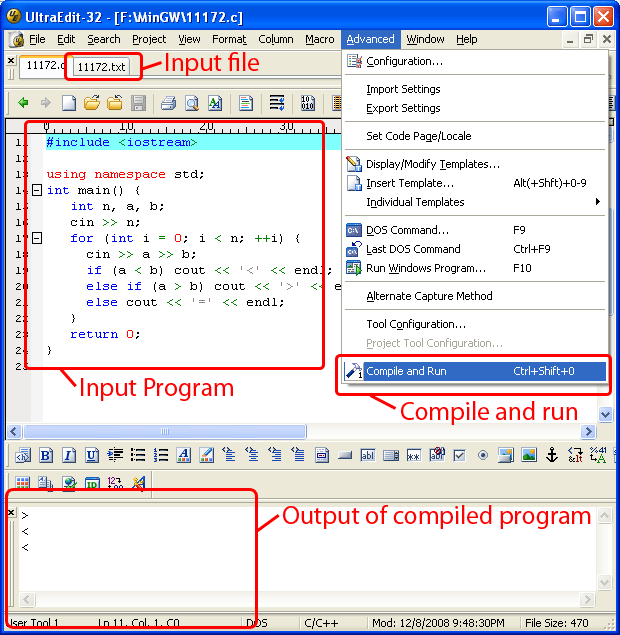Click editor vertical scroll down arrow

pyautogui.click(x=605, y=414)
